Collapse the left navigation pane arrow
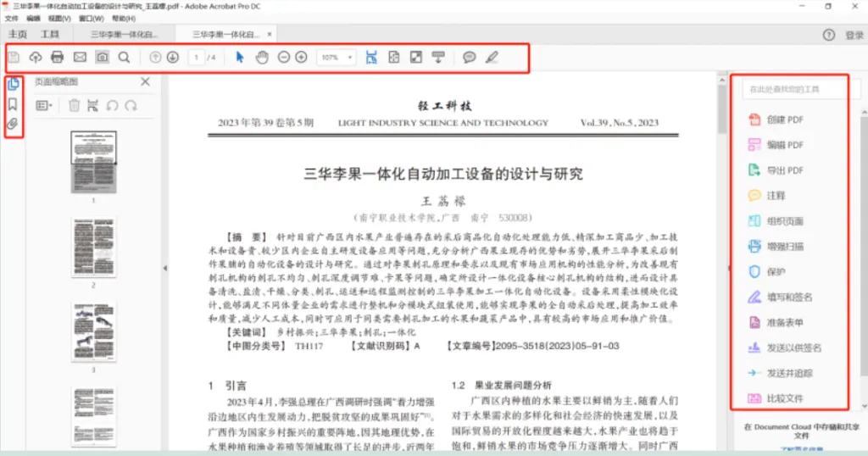 click(x=165, y=268)
